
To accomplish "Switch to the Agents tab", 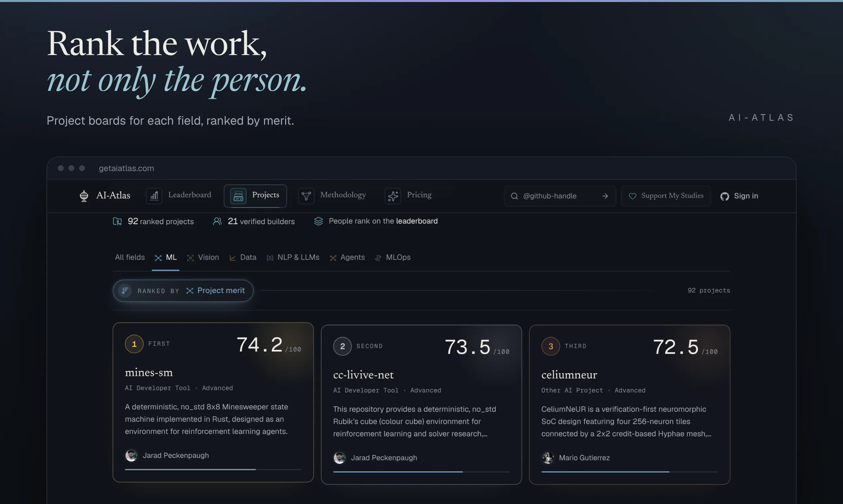I will pyautogui.click(x=347, y=257).
